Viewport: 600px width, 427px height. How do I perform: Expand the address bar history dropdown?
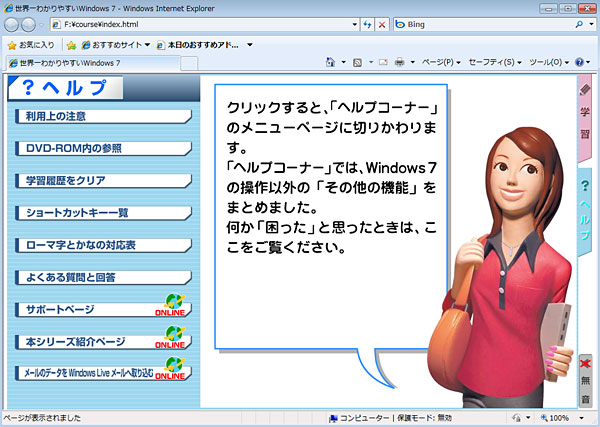coord(354,24)
